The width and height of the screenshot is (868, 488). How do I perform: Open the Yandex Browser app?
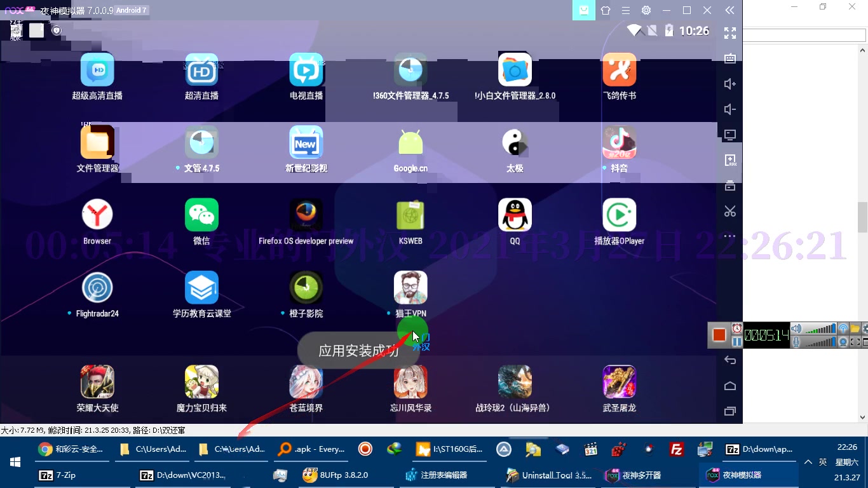[x=97, y=215]
